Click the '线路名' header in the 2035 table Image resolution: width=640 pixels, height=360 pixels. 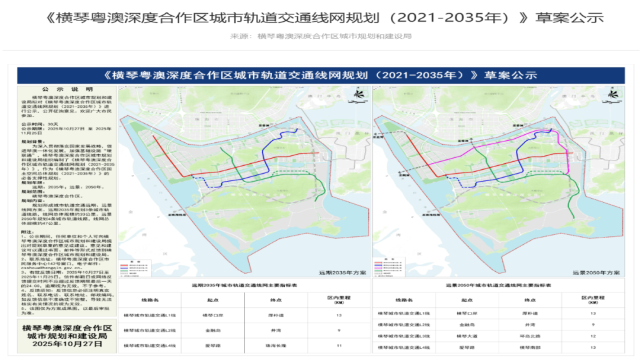[x=150, y=300]
